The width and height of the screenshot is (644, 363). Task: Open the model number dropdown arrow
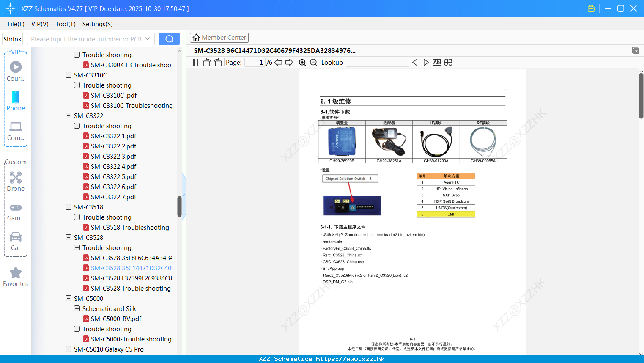(x=148, y=39)
